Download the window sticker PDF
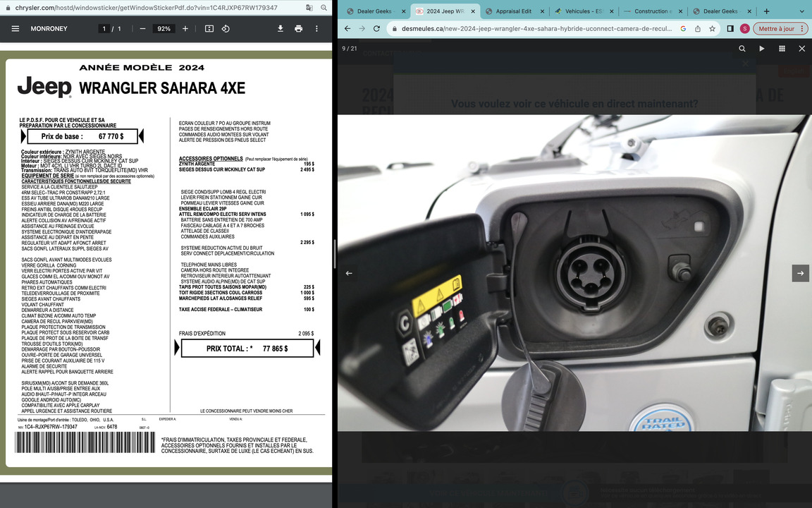This screenshot has height=508, width=812. tap(280, 28)
